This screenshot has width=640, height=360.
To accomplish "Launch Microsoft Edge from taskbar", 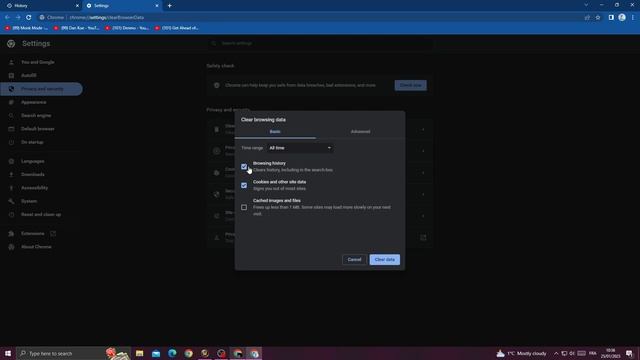I will coord(172,353).
